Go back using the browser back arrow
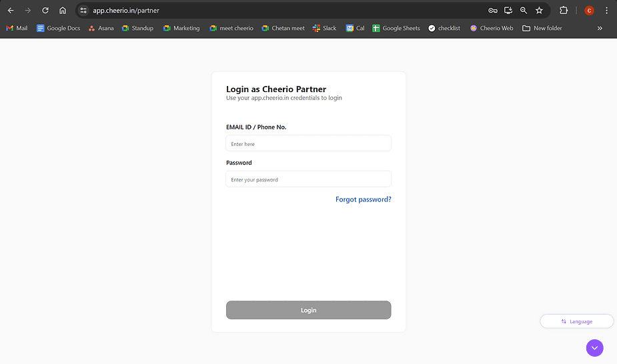Viewport: 617px width, 364px height. point(11,11)
